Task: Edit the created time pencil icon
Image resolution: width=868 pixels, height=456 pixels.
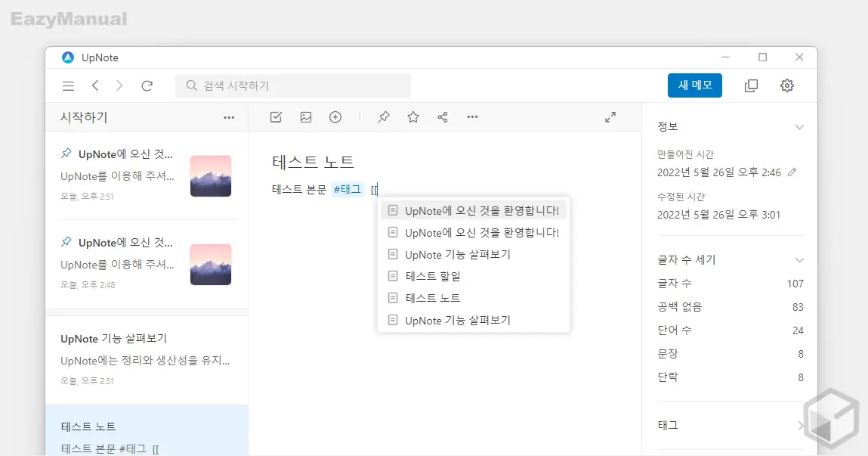Action: [x=792, y=172]
